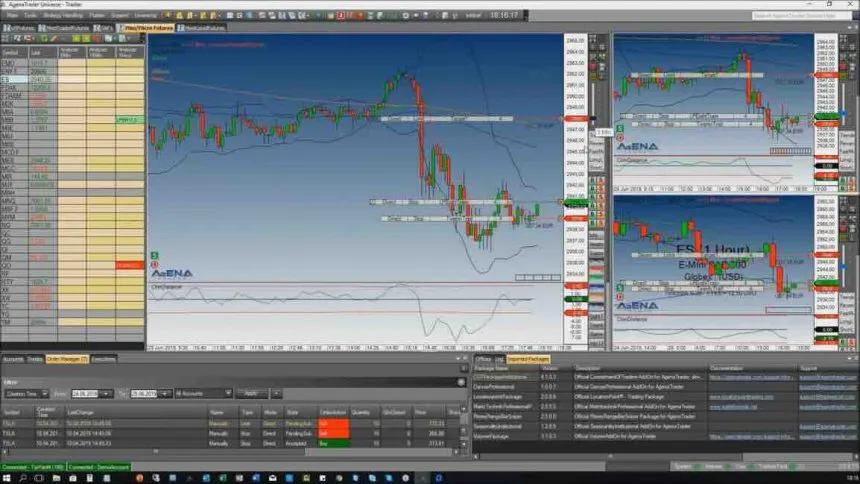The image size is (860, 484).
Task: Open the All Accounts dropdown
Action: tap(203, 393)
